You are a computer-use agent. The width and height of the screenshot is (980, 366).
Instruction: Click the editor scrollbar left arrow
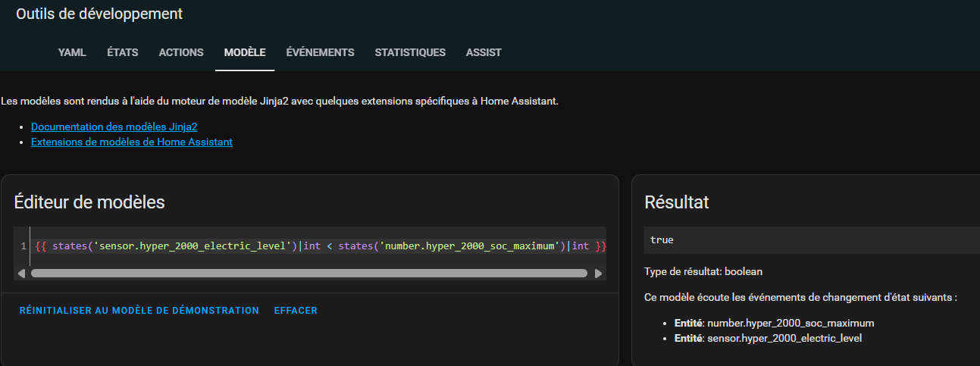click(21, 273)
